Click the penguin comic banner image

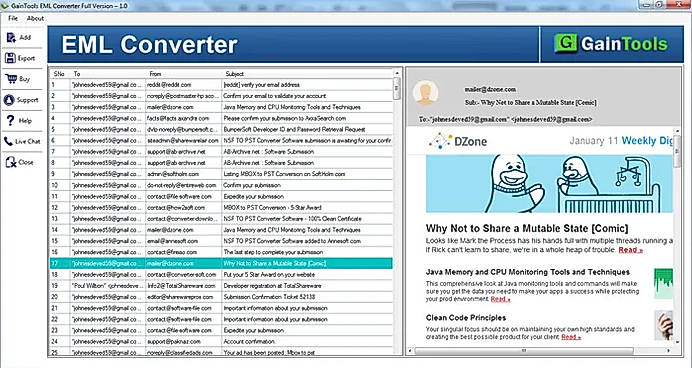pyautogui.click(x=549, y=184)
